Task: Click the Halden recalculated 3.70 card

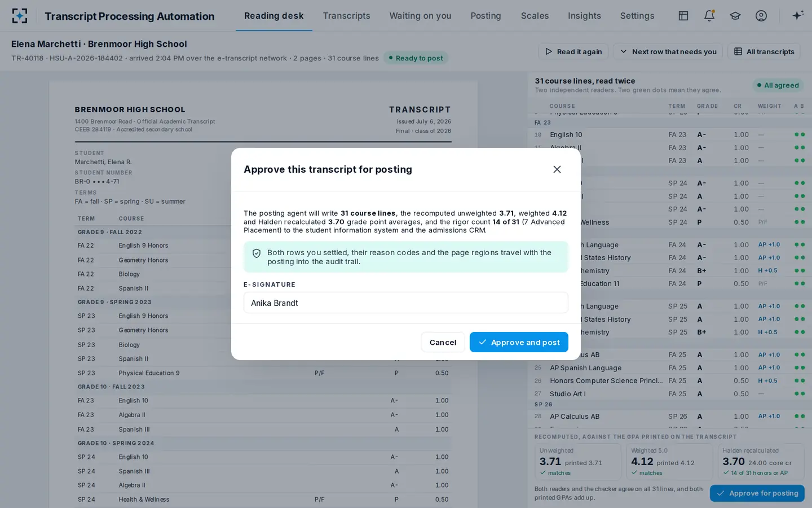Action: click(x=761, y=462)
